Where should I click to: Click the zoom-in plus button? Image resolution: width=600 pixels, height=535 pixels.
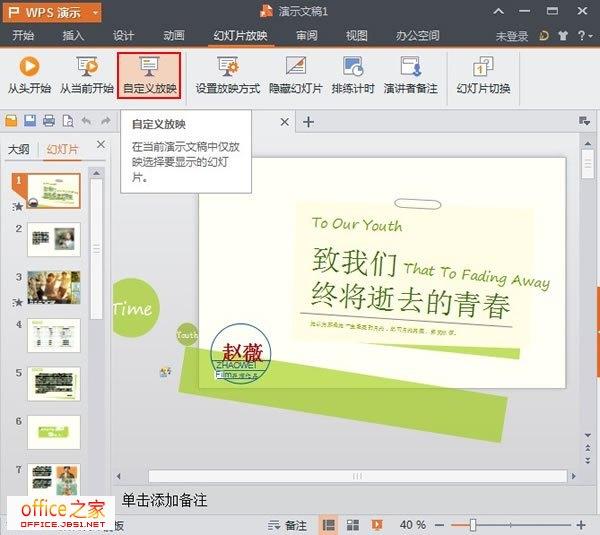[x=581, y=525]
